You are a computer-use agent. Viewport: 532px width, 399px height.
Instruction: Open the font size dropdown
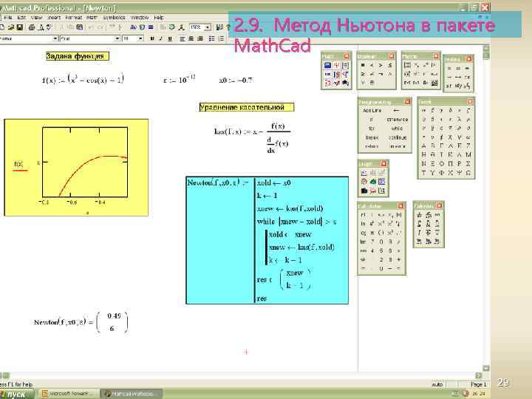pos(140,38)
